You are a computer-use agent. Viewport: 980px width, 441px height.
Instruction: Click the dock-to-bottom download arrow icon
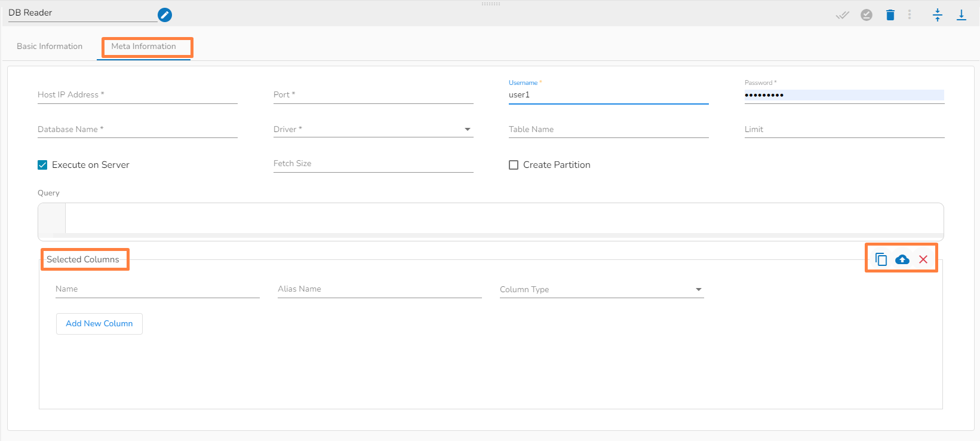961,15
